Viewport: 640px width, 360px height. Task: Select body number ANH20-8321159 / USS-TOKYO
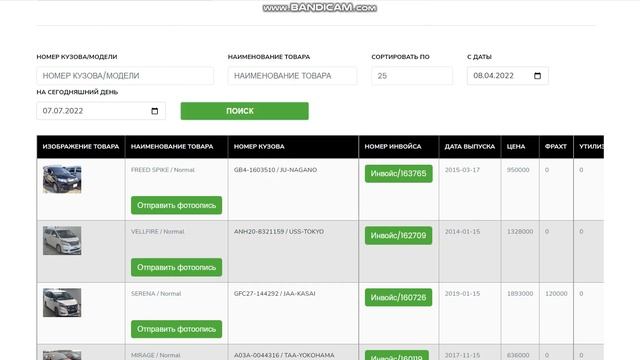[x=279, y=231]
